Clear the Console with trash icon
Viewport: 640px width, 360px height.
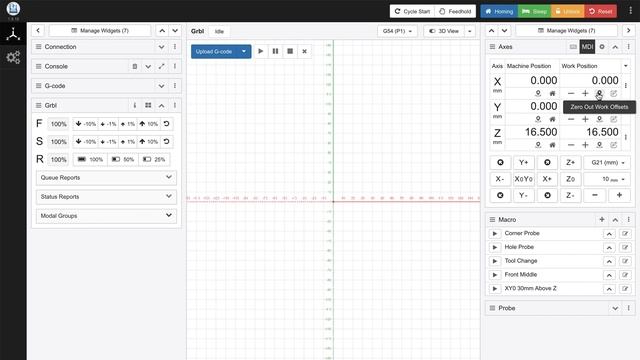[x=135, y=66]
